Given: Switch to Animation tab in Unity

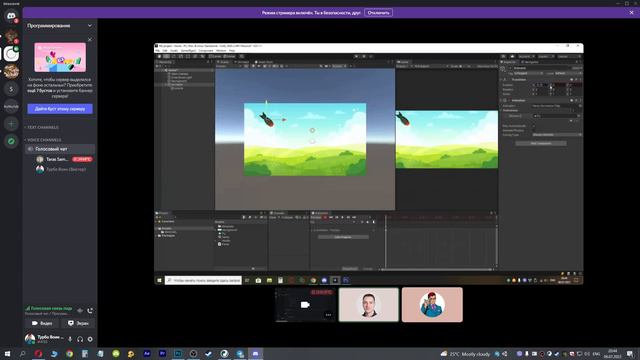Looking at the screenshot, I should click(320, 213).
